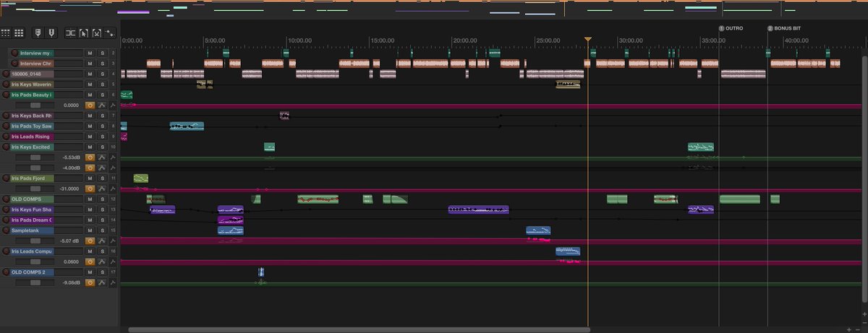Select the light green clip on Iris Pads Fjord track
Image resolution: width=868 pixels, height=333 pixels.
click(x=141, y=178)
